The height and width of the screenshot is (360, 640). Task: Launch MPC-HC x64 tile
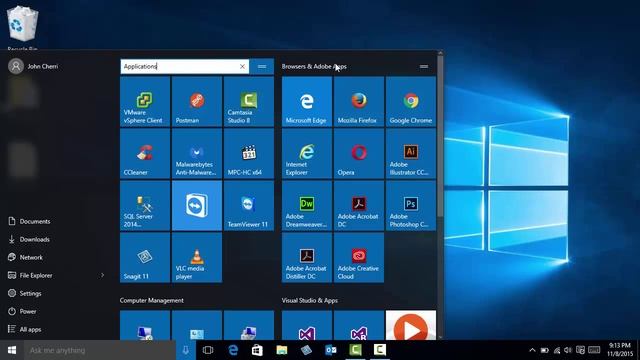point(249,153)
